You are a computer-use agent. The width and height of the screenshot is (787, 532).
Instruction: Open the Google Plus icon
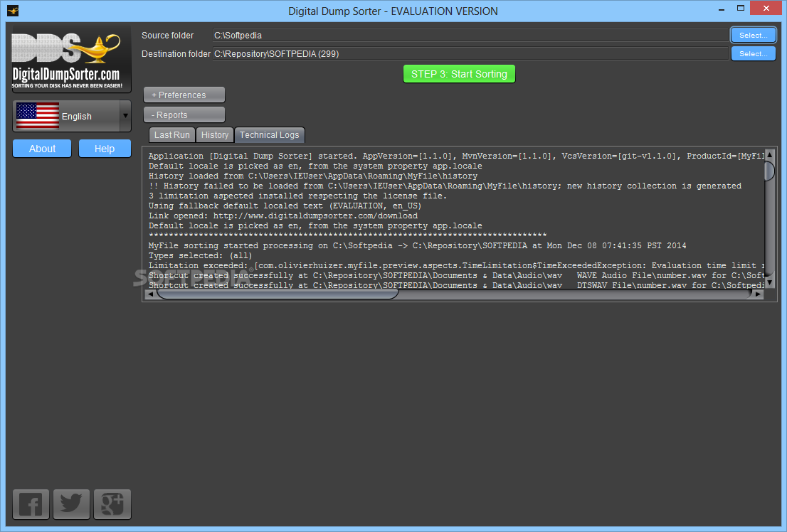click(112, 504)
